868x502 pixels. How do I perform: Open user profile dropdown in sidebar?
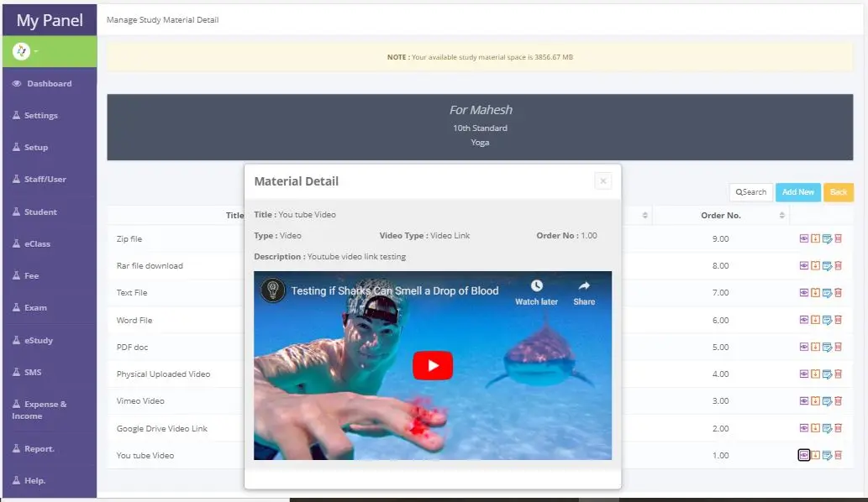pos(24,52)
